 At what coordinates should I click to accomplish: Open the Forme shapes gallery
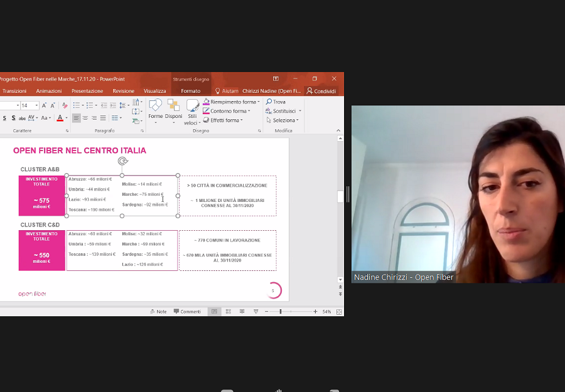tap(156, 112)
